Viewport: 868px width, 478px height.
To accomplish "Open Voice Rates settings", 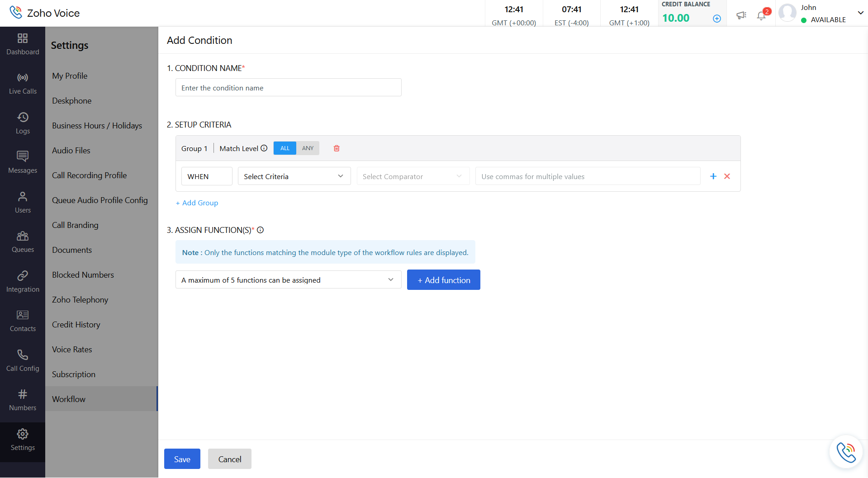I will pyautogui.click(x=72, y=350).
